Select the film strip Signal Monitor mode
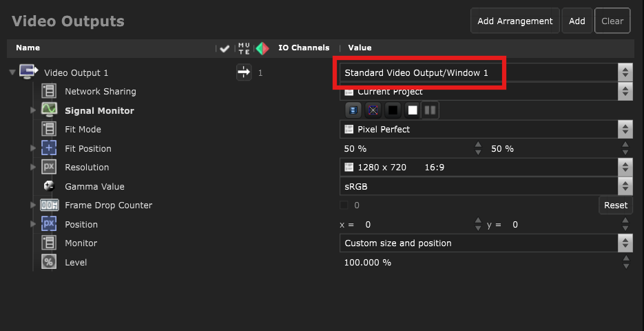This screenshot has height=331, width=644. click(x=353, y=110)
